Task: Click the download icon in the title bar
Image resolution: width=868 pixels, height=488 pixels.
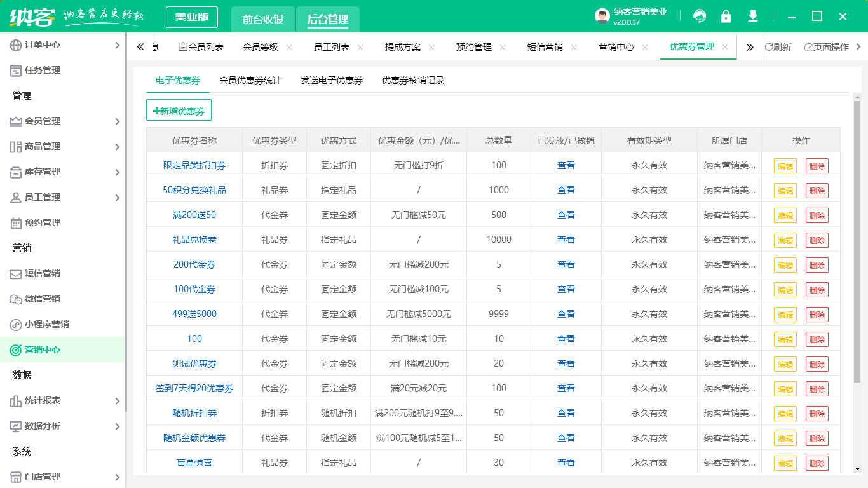Action: pos(752,16)
